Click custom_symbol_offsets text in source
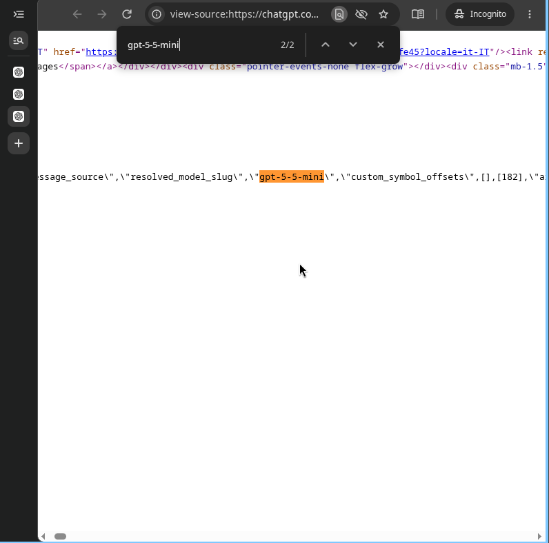This screenshot has height=543, width=549. tap(407, 177)
